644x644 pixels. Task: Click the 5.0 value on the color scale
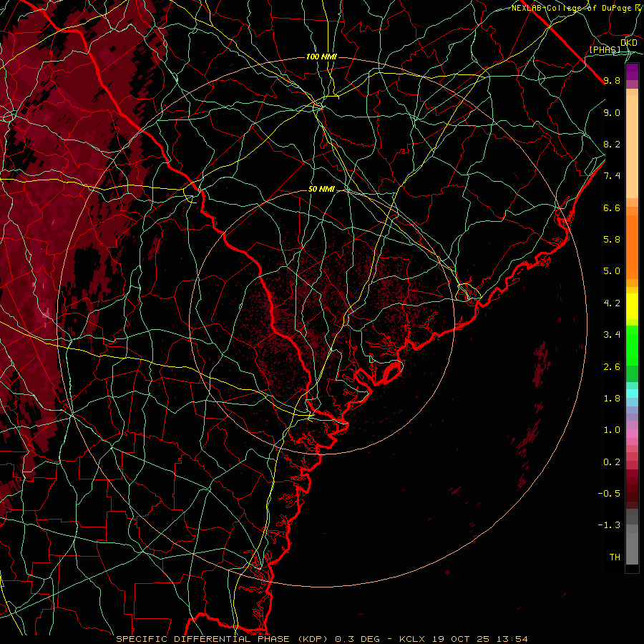[612, 271]
